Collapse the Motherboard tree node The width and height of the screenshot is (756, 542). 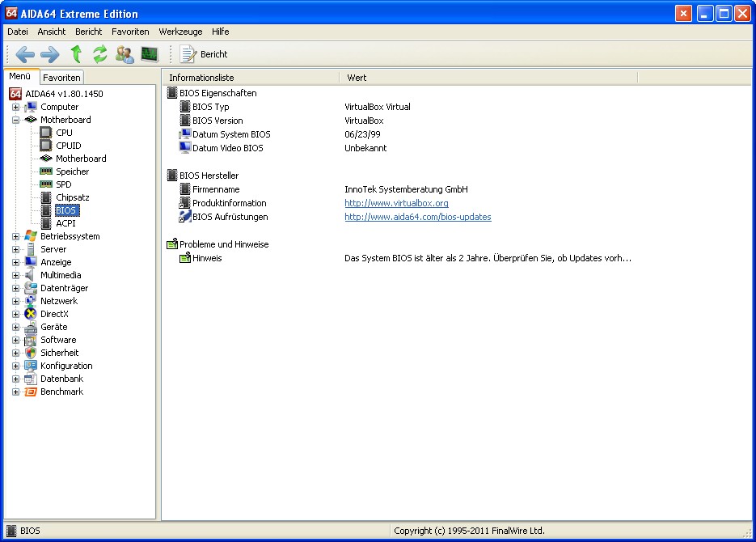(x=16, y=120)
